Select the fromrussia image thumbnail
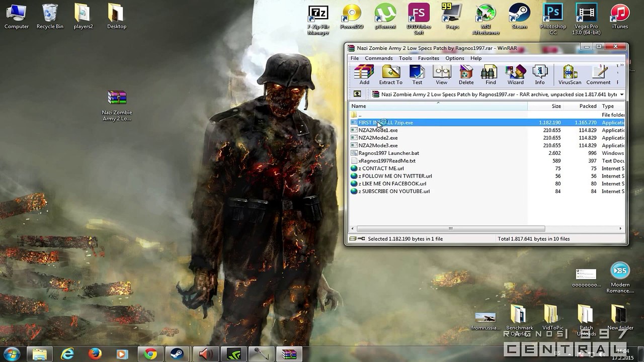The height and width of the screenshot is (362, 644). (x=486, y=321)
